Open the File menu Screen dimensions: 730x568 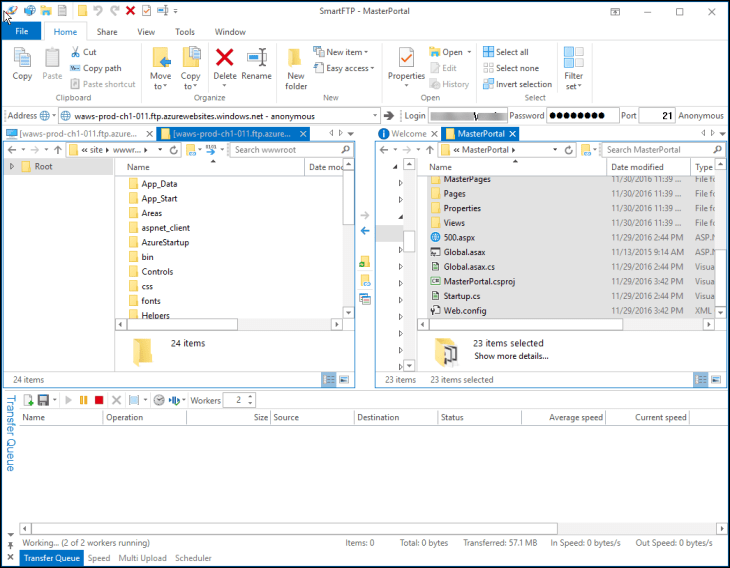point(22,31)
